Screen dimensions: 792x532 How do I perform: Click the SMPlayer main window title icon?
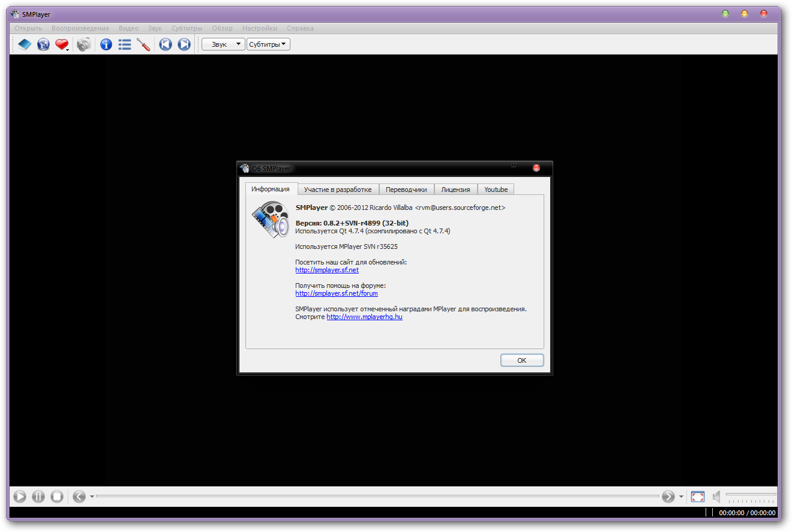tap(15, 14)
